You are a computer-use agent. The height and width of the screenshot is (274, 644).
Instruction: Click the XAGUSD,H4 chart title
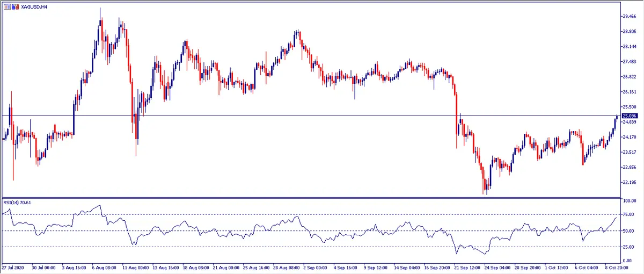[34, 8]
